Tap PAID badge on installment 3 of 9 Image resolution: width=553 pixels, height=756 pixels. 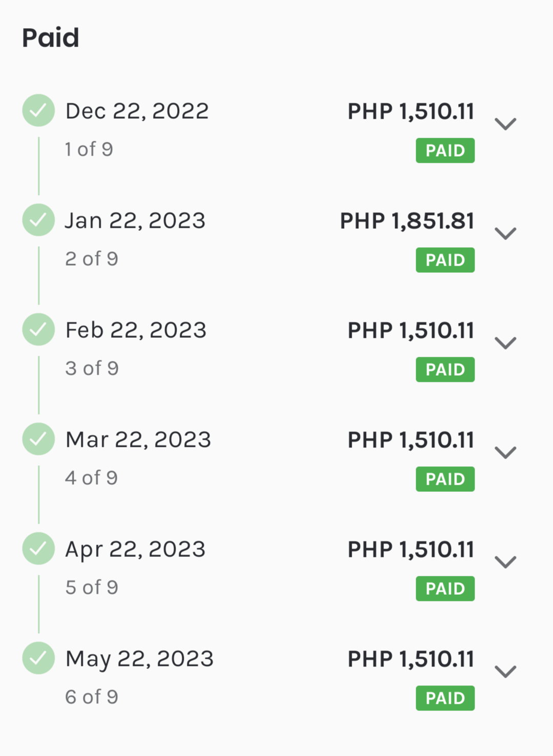(x=445, y=370)
